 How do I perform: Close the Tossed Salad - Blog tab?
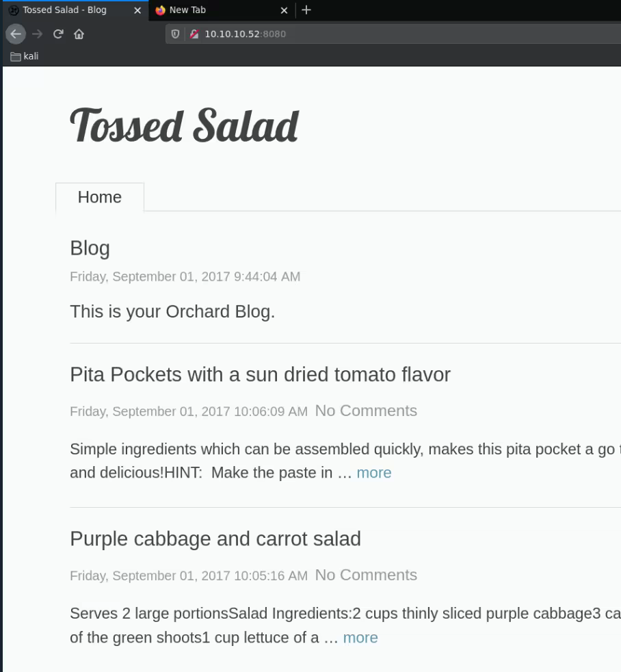click(137, 10)
